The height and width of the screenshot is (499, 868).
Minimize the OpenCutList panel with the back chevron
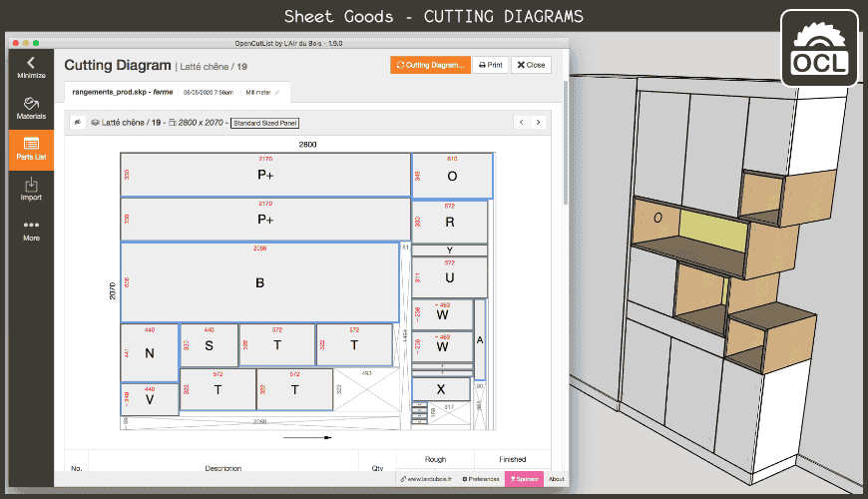click(x=31, y=68)
